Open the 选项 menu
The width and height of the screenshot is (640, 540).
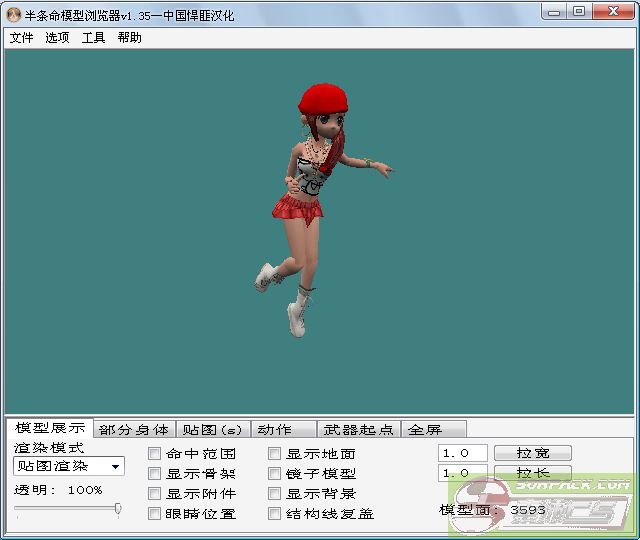[x=57, y=37]
